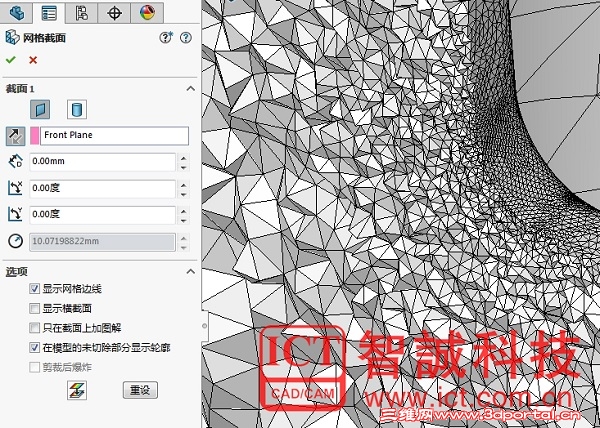600x428 pixels.
Task: Click the layered section plot icon button
Action: coord(77,390)
